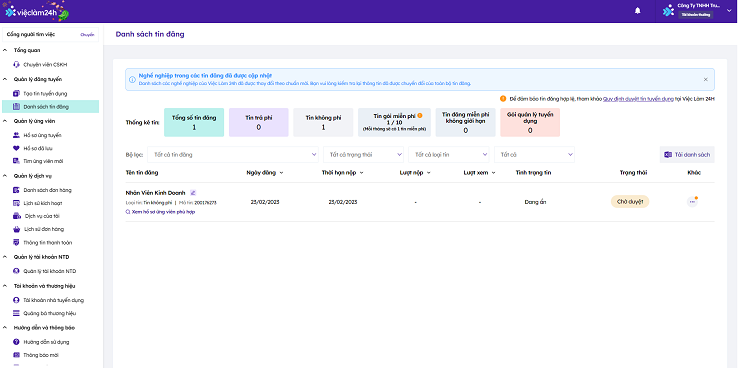Click Xem hồ sơ ứng viên phù hợp link

pyautogui.click(x=160, y=212)
